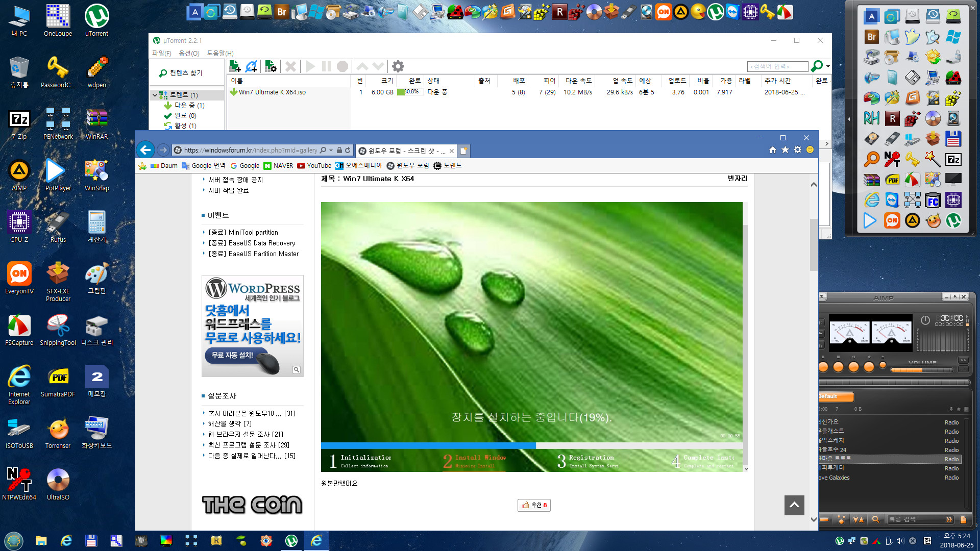Click the uTorrent icon in right dock panel
980x551 pixels.
coord(953,220)
